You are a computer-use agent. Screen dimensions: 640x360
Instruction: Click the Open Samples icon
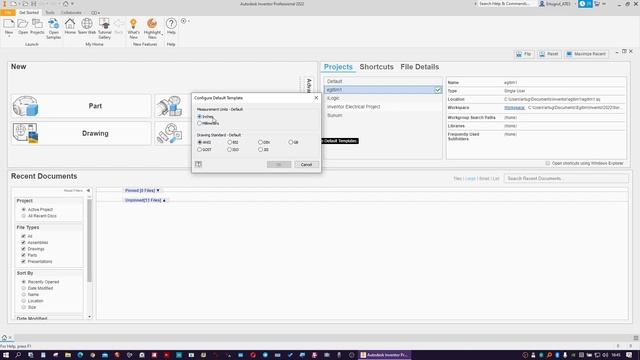pyautogui.click(x=53, y=24)
